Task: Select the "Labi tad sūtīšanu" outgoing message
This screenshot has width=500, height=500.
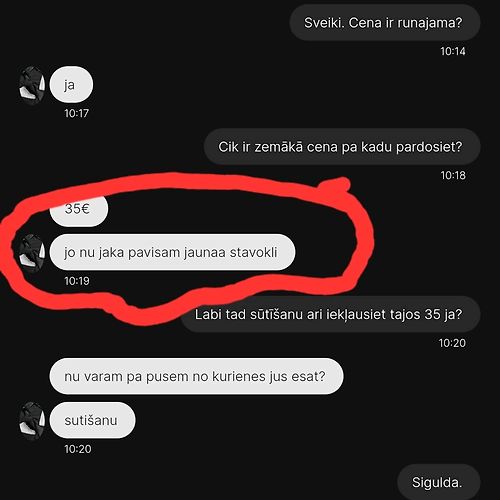Action: [x=330, y=314]
